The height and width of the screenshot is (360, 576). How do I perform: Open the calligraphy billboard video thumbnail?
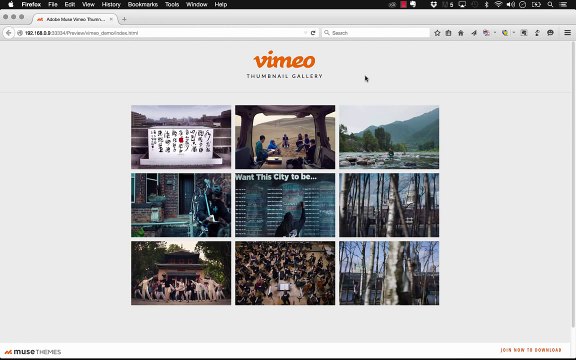(x=181, y=137)
